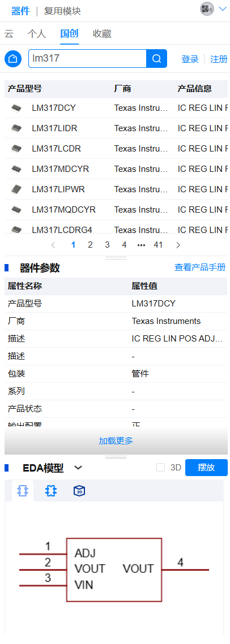Open the 个人 library tab
Viewport: 230px width, 644px height.
click(37, 34)
